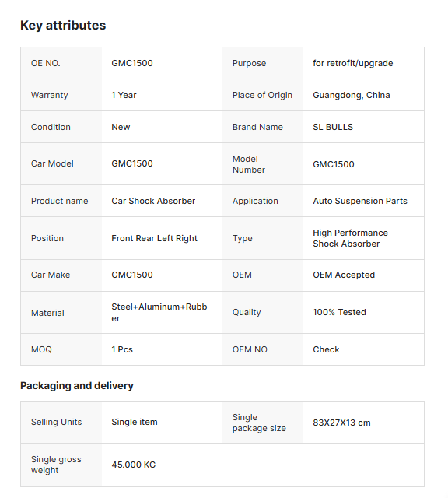Click High Performance Shock Absorber type
The width and height of the screenshot is (448, 498).
[x=350, y=238]
